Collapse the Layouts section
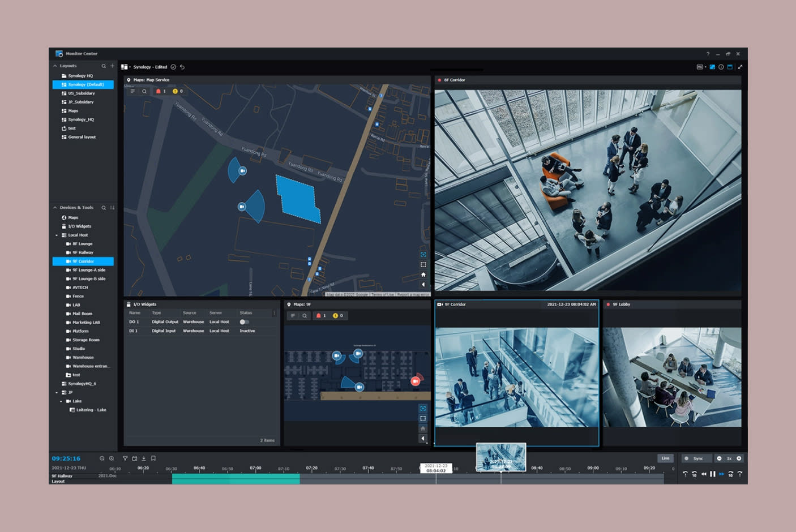 click(55, 66)
